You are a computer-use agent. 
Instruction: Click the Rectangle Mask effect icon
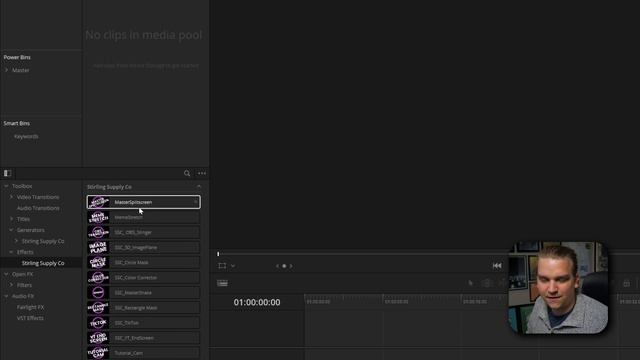[98, 308]
